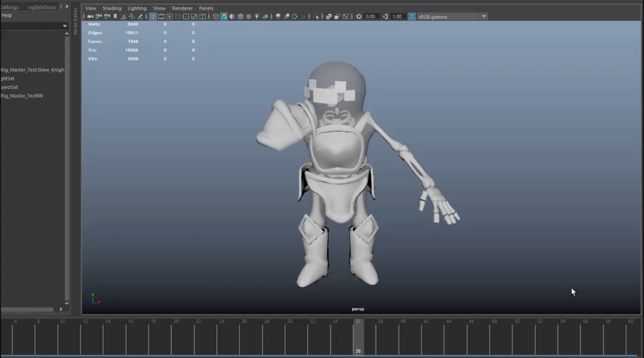Click right arrow to scroll shelf tabs
The height and width of the screenshot is (358, 644).
coord(68,7)
